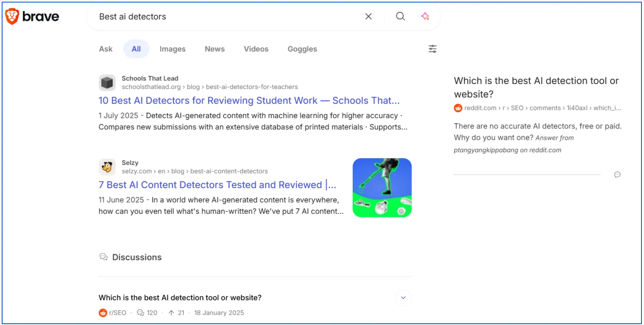The height and width of the screenshot is (325, 644).
Task: Click the schoolsthatlead.org URL breadcrumb
Action: coord(210,87)
